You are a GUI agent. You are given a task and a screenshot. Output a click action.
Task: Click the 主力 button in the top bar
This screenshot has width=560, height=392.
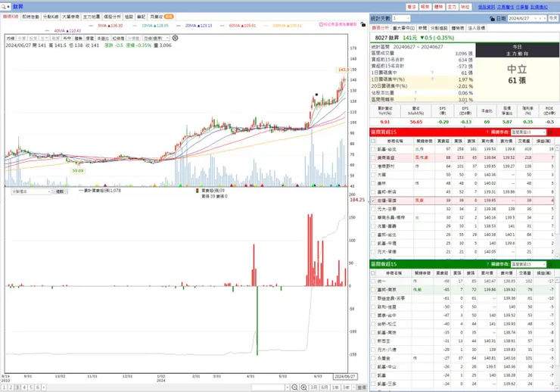tap(452, 7)
